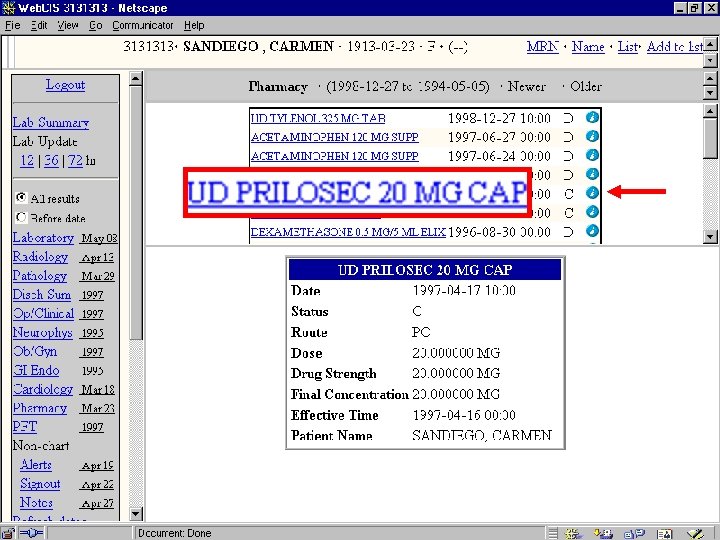Select the All results radio button
Screen dimensions: 720x540
tap(21, 197)
